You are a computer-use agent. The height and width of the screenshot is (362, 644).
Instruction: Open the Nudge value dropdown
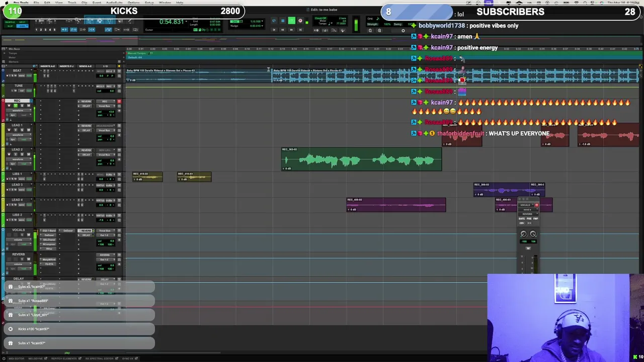tap(262, 26)
